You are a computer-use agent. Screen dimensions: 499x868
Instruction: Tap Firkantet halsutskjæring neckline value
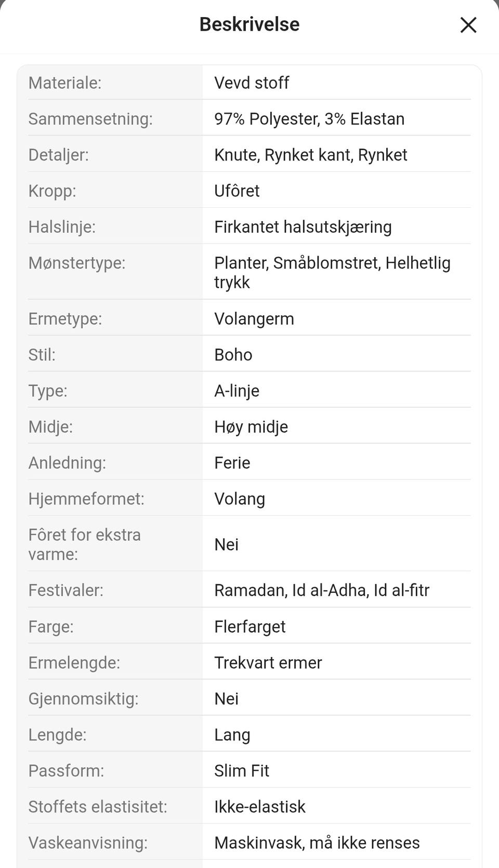[303, 227]
